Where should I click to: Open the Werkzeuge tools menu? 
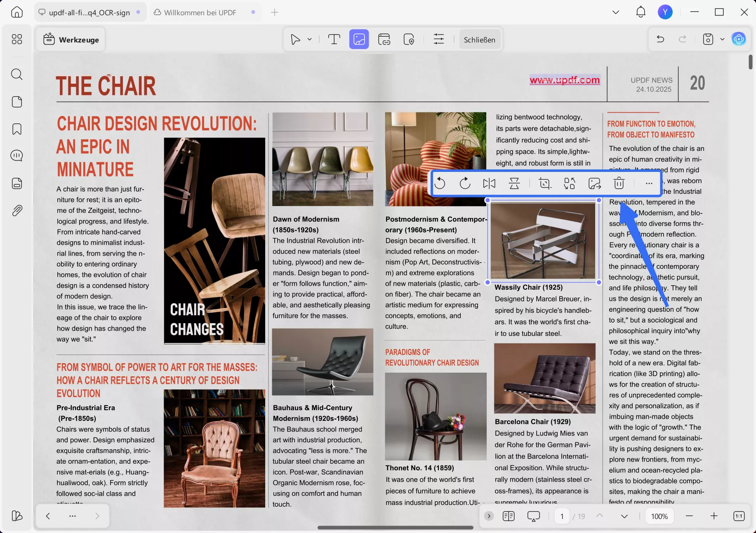71,40
